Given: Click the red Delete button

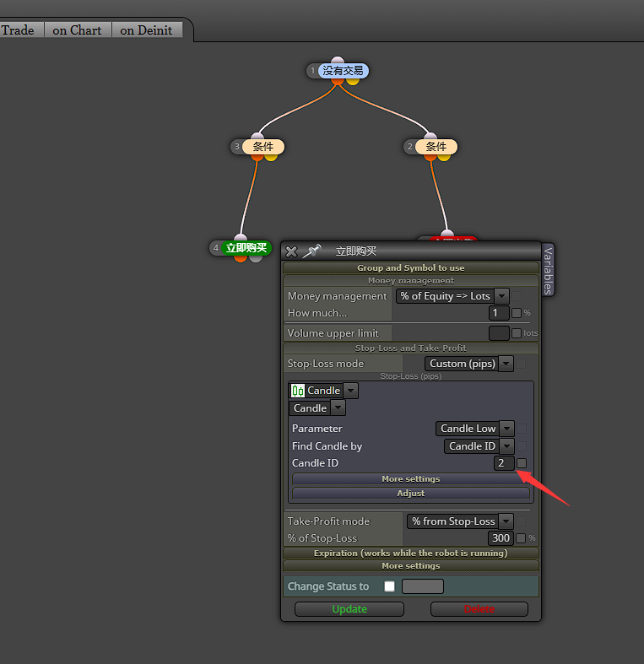Looking at the screenshot, I should coord(479,609).
